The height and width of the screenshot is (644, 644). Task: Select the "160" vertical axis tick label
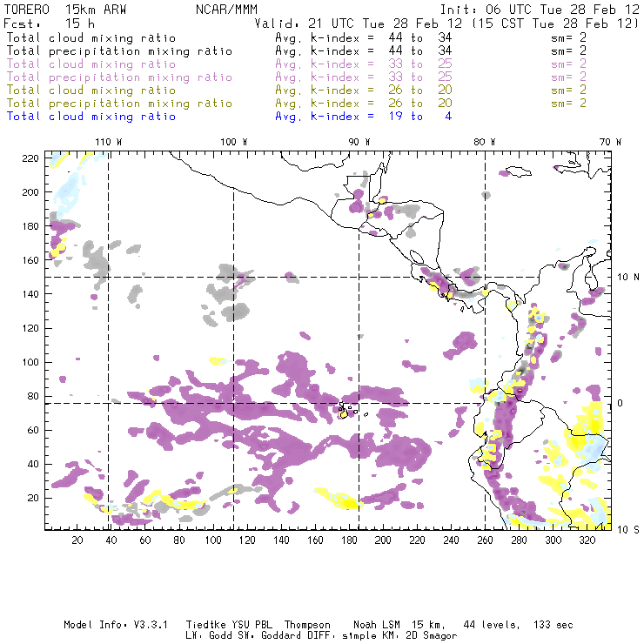(x=30, y=260)
